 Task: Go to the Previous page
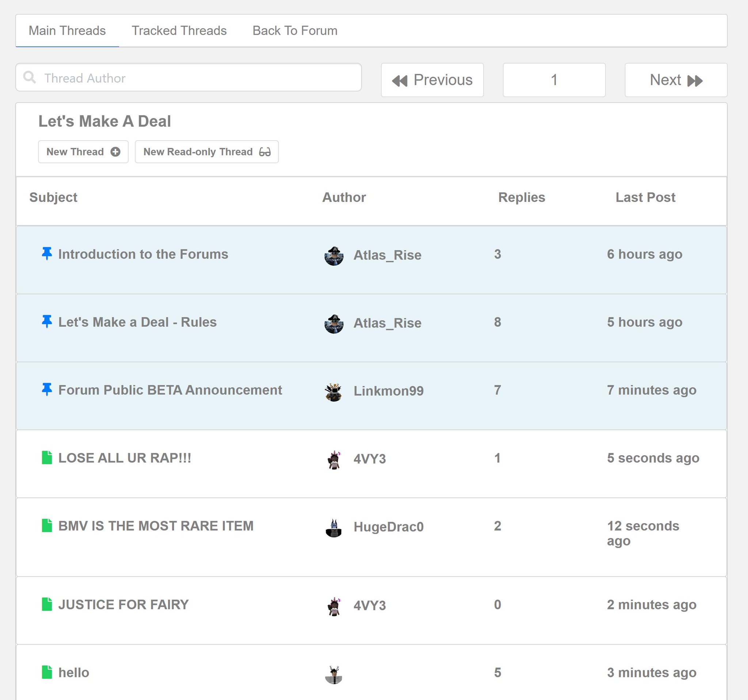click(432, 80)
